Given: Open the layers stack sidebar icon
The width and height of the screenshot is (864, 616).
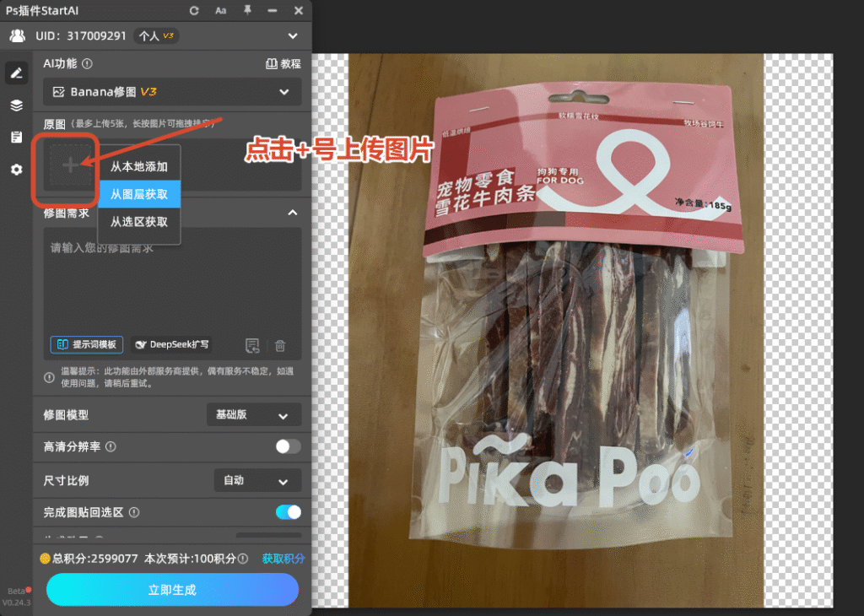Looking at the screenshot, I should tap(17, 105).
